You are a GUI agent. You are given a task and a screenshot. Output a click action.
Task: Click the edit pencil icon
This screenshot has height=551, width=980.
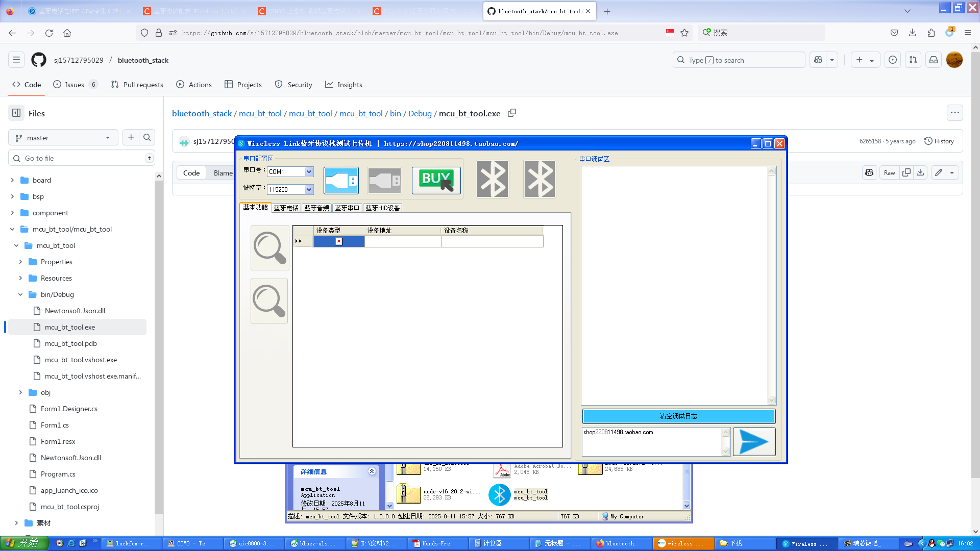coord(938,172)
